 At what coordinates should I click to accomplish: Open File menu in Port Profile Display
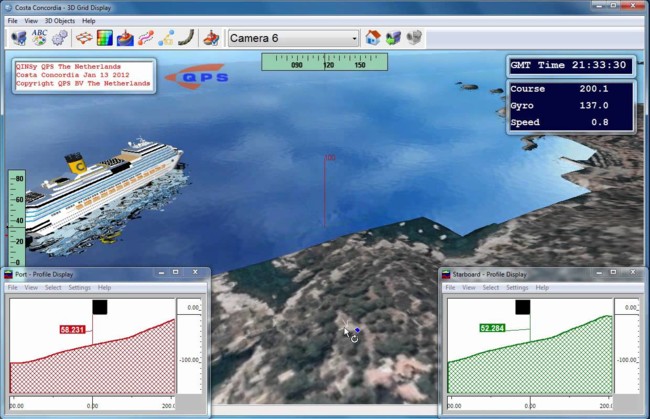[12, 287]
